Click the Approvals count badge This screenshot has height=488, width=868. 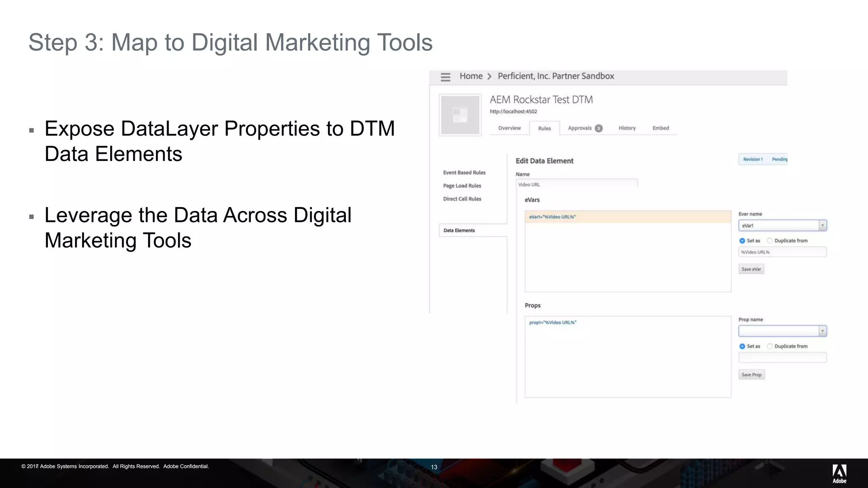(598, 128)
